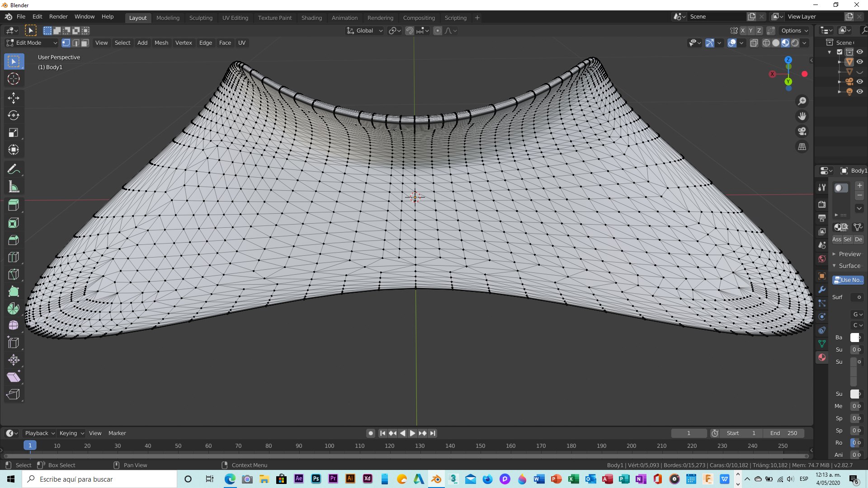Enable edge select mode
Image resolution: width=868 pixels, height=488 pixels.
click(75, 43)
